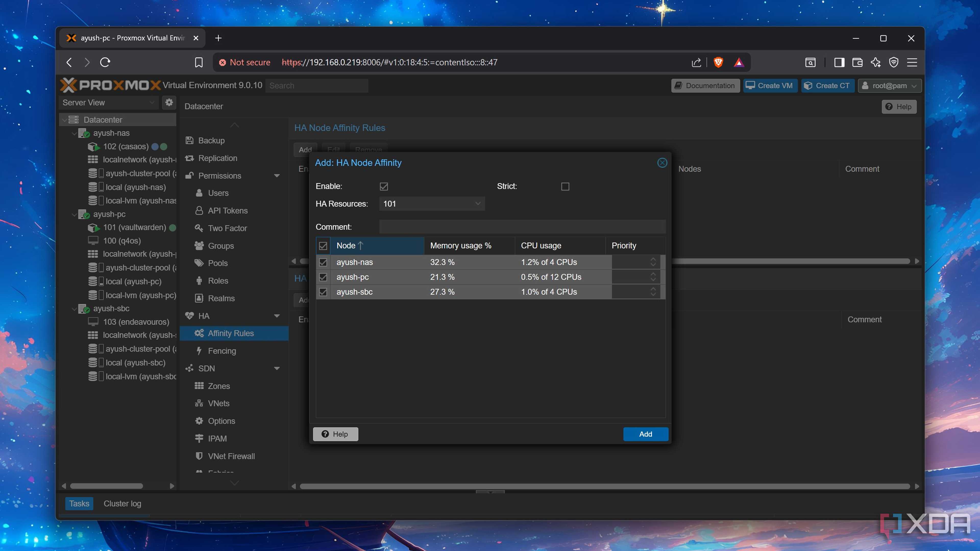
Task: Uncheck the ayush-nas node checkbox
Action: 323,262
